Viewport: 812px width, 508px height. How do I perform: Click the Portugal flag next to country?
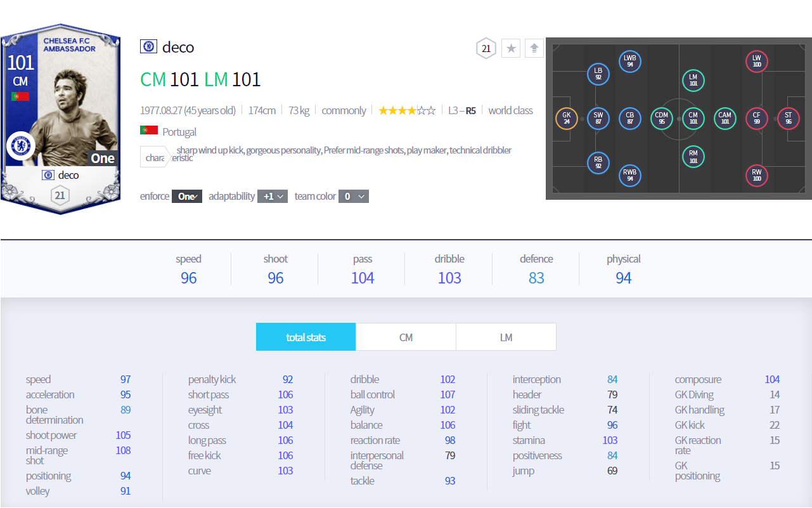(x=149, y=131)
